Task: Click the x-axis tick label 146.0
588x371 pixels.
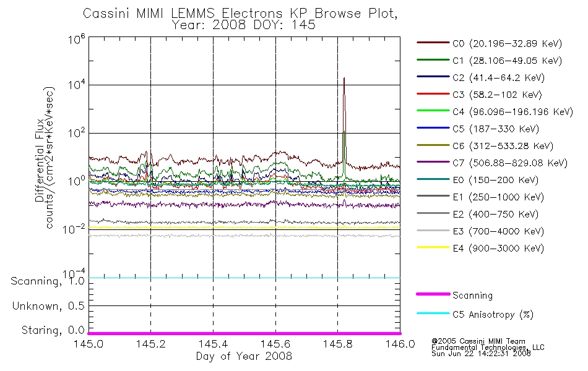Action: 400,344
